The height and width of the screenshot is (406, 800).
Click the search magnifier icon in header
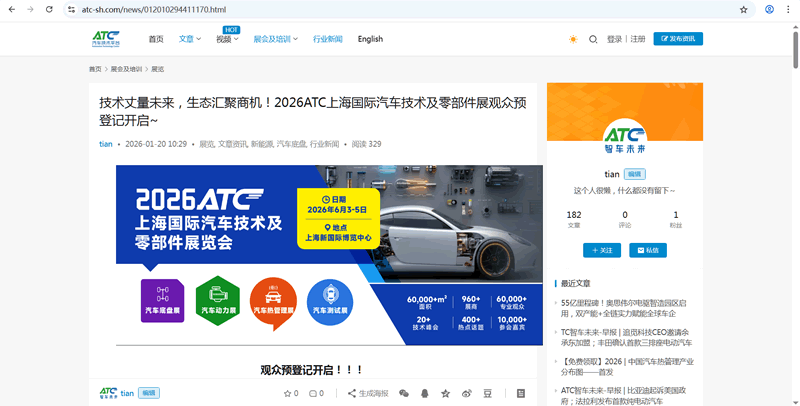pos(593,39)
